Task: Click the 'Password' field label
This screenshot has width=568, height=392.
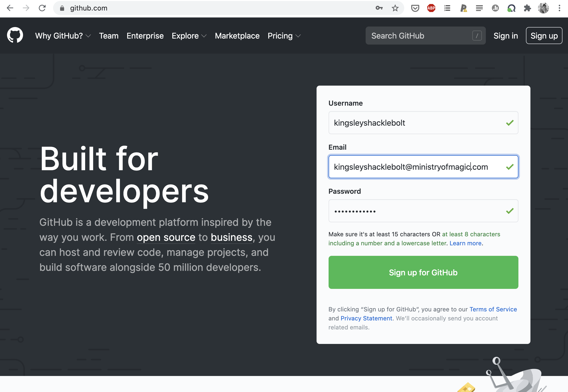Action: click(x=345, y=191)
